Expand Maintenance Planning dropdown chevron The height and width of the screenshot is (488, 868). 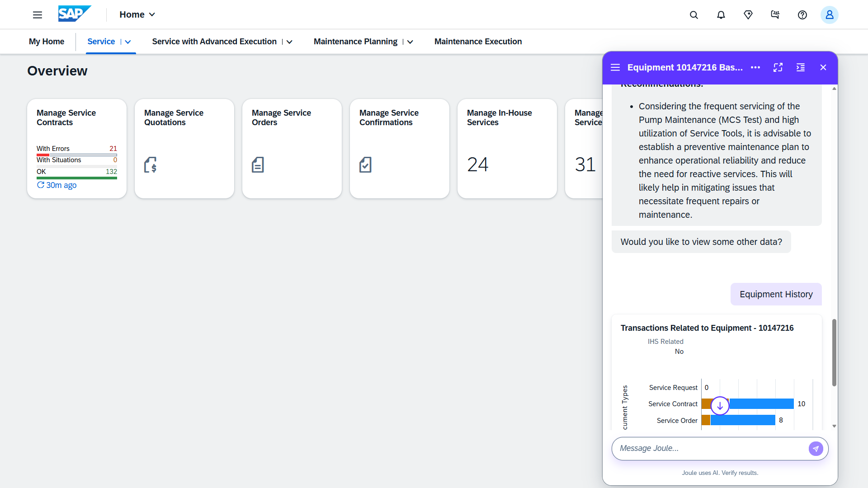click(x=410, y=42)
